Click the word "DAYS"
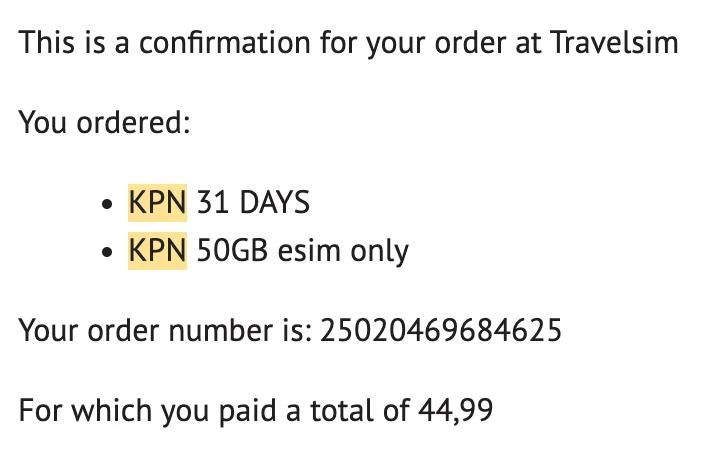The image size is (702, 458). pyautogui.click(x=273, y=203)
